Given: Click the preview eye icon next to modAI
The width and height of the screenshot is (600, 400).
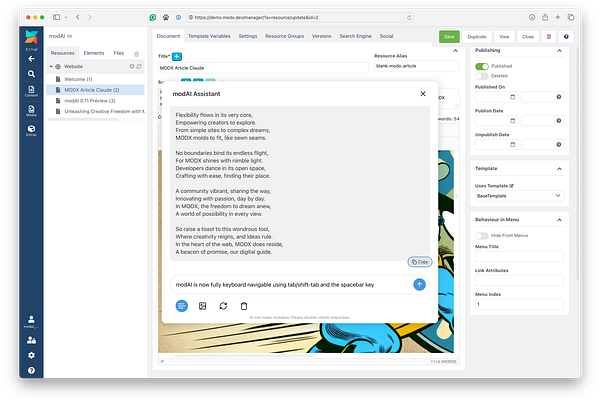Looking at the screenshot, I should click(x=70, y=36).
